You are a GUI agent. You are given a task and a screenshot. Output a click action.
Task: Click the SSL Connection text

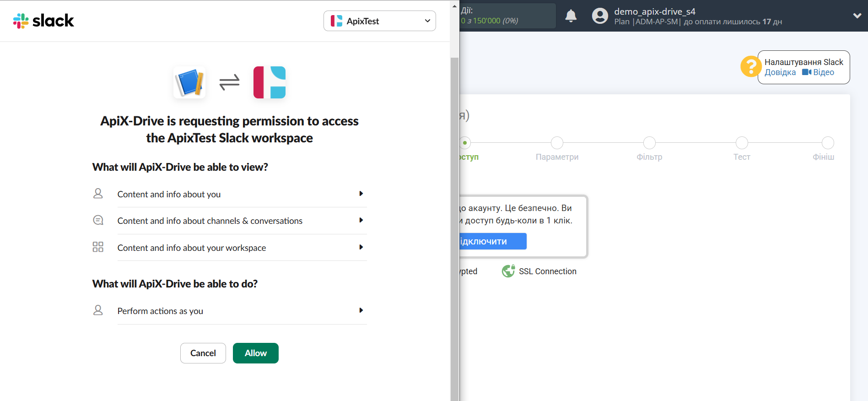tap(548, 271)
